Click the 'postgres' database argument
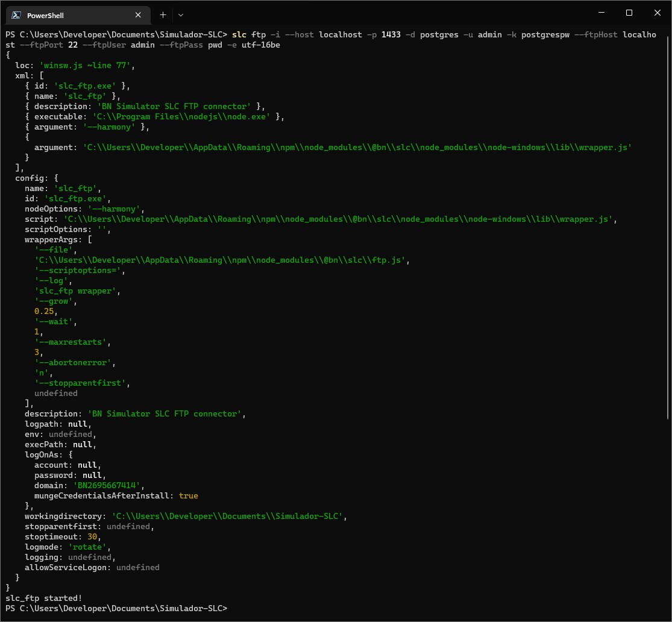The width and height of the screenshot is (672, 622). coord(439,34)
